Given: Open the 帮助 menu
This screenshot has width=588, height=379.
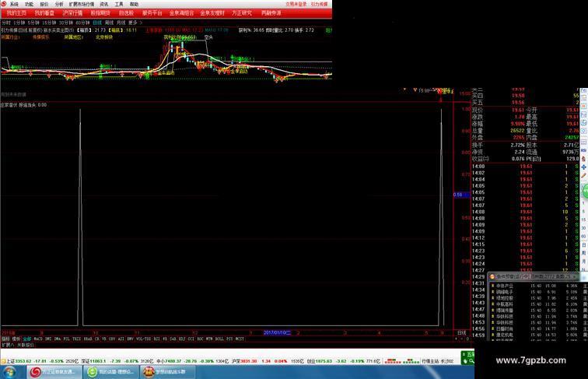Looking at the screenshot, I should (x=134, y=4).
